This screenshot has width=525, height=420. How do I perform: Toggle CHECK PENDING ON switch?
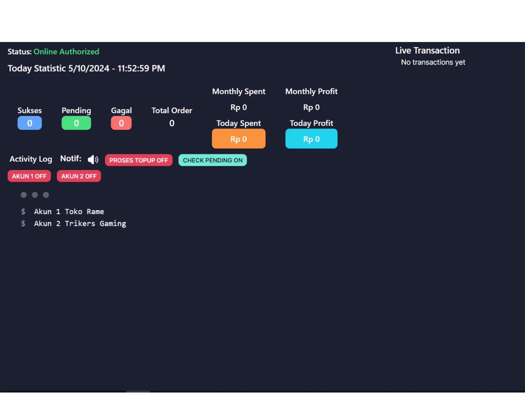[212, 160]
